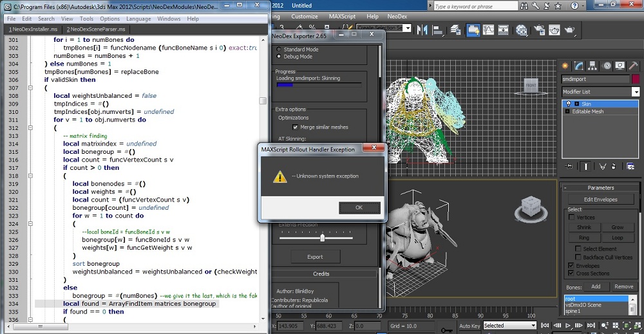644x334 pixels.
Task: Collapse code fold at line 307
Action: [x=30, y=88]
